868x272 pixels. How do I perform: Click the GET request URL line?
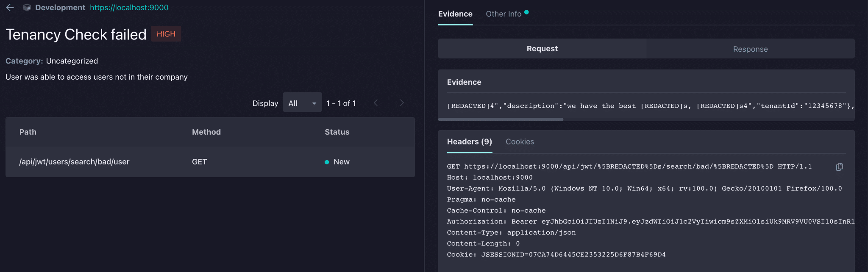[x=629, y=167]
